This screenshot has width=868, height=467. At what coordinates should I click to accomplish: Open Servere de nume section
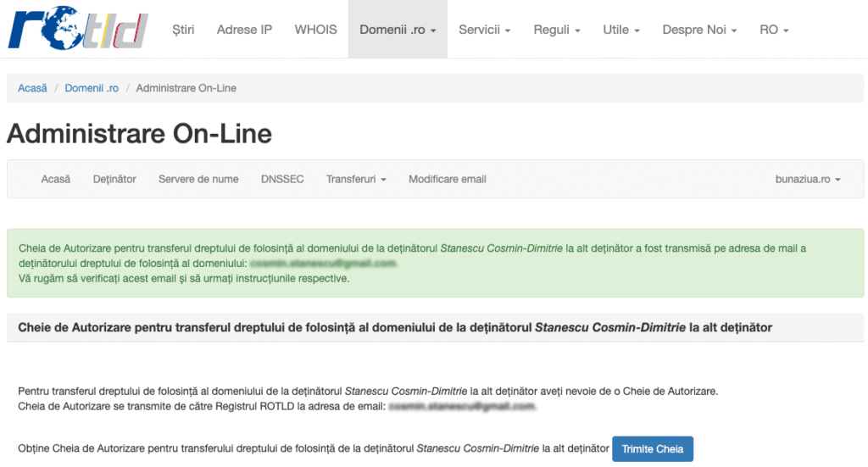pyautogui.click(x=198, y=180)
